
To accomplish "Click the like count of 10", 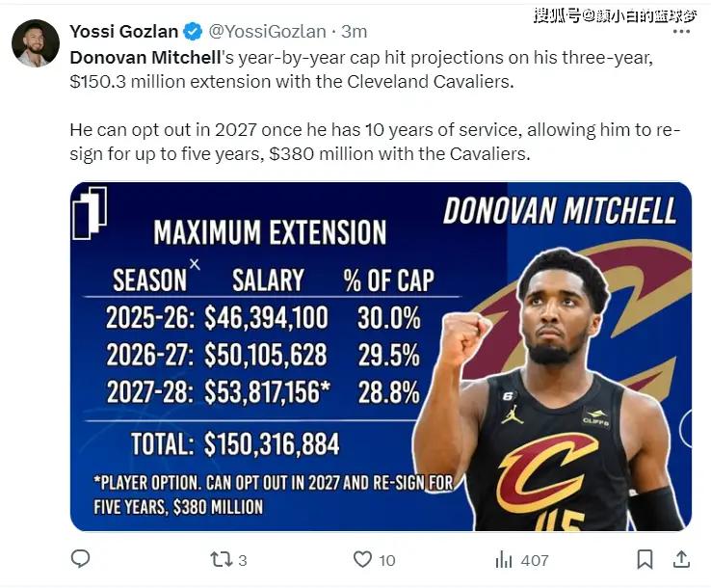I will pyautogui.click(x=386, y=560).
